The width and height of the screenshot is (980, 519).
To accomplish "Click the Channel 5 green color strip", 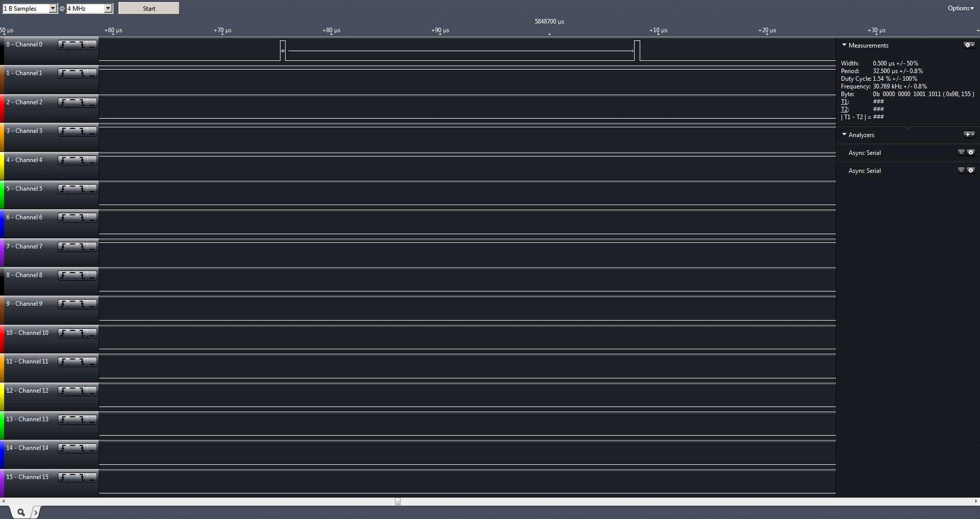I will pyautogui.click(x=2, y=195).
